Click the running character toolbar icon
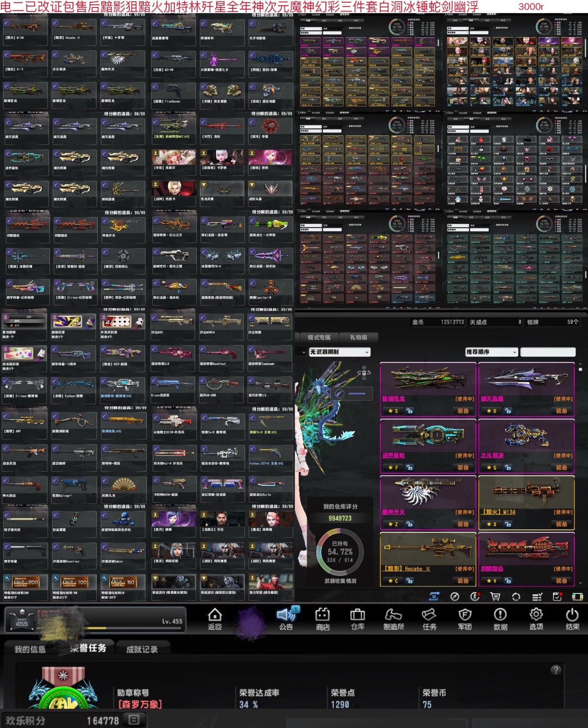 pos(475,597)
